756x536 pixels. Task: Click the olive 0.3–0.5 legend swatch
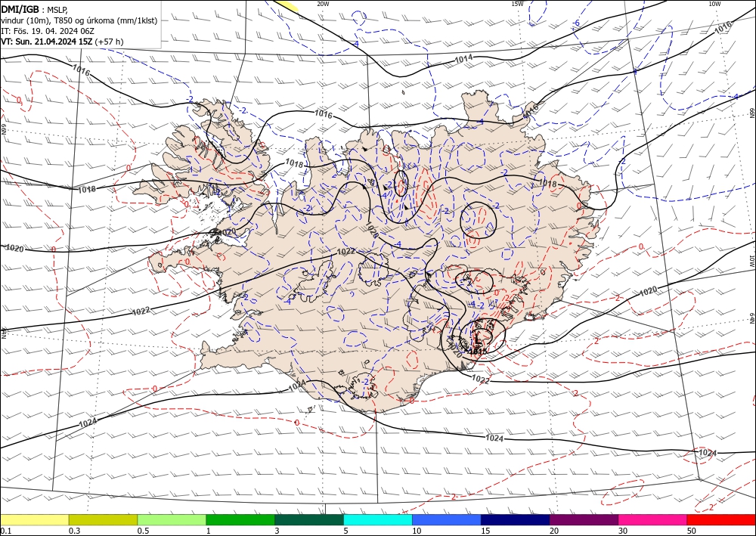103,519
